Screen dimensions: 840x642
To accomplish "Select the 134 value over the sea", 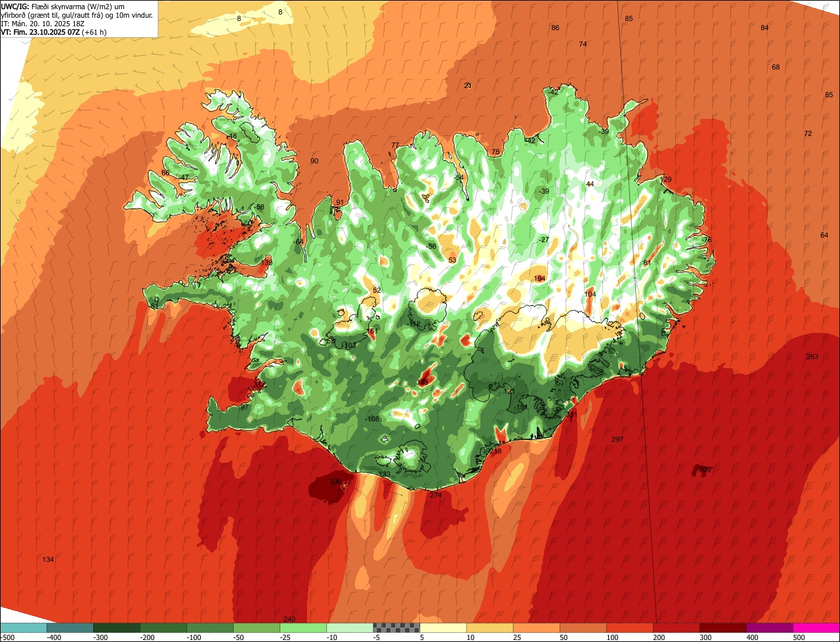I will click(x=49, y=559).
